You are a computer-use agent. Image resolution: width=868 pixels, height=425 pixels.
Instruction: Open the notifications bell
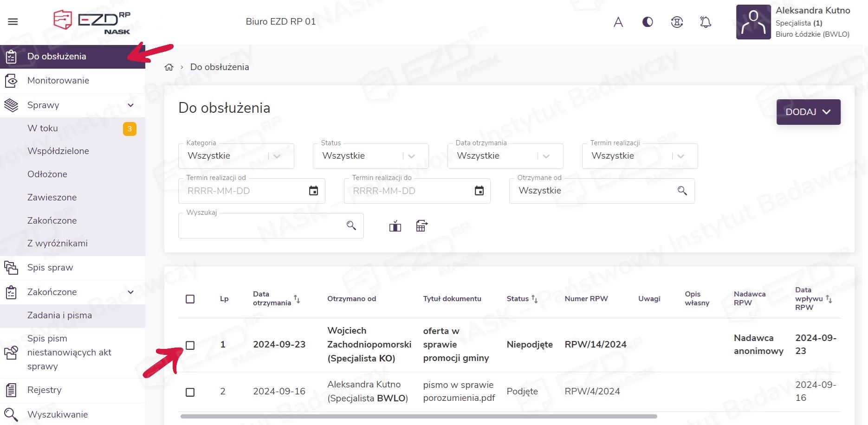point(705,22)
